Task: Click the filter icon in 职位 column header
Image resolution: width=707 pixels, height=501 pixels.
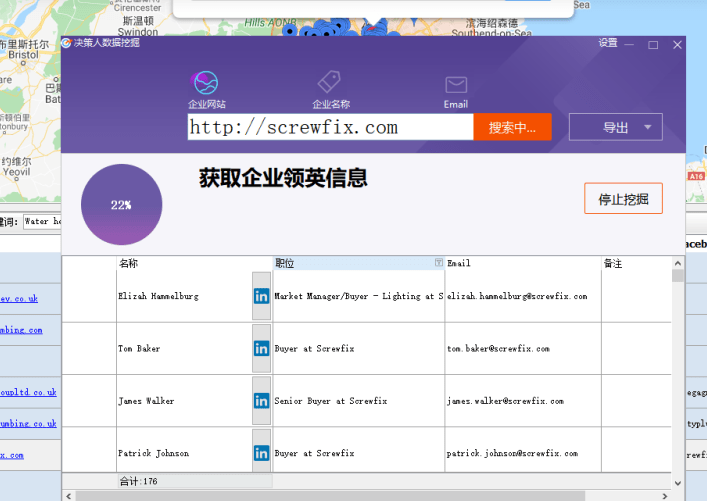Action: [438, 263]
